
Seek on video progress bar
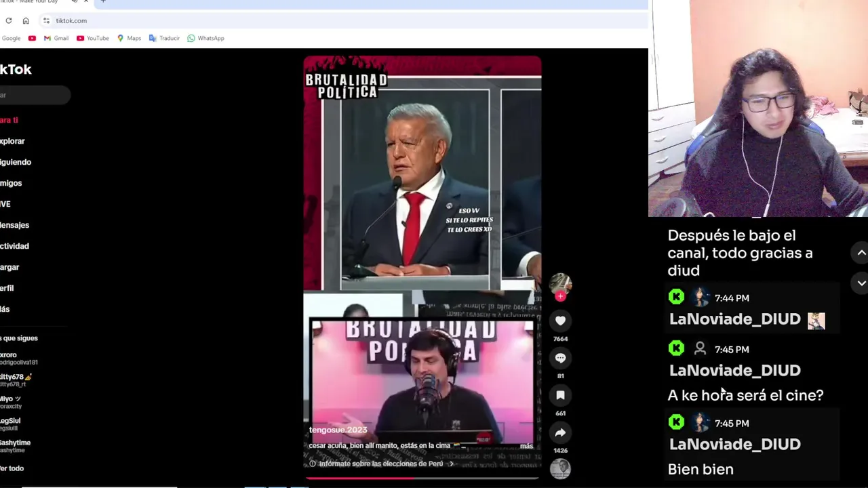tap(422, 478)
